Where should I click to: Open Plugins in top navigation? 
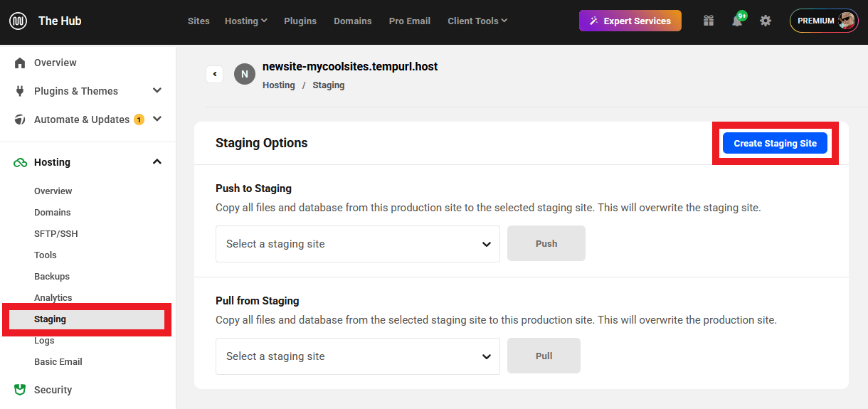click(300, 21)
